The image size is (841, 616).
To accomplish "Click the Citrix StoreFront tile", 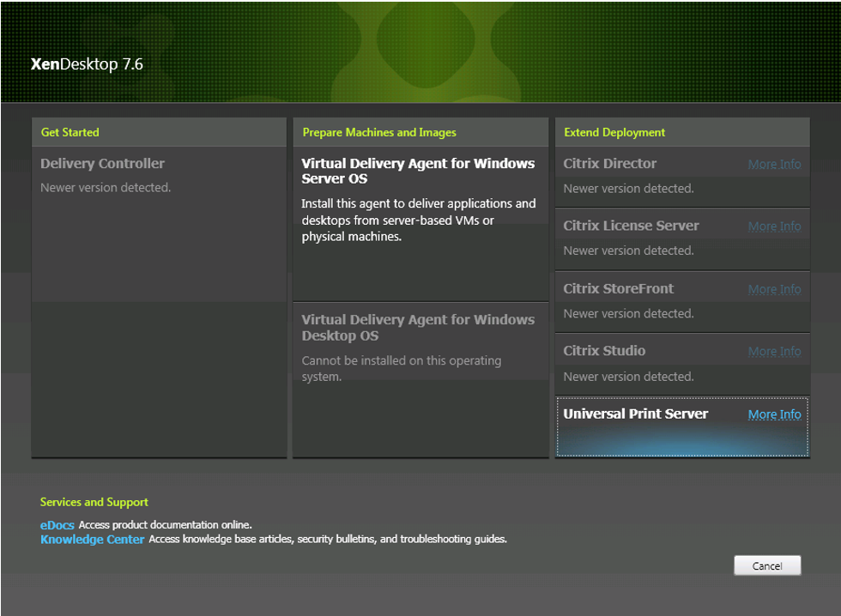I will coord(618,288).
